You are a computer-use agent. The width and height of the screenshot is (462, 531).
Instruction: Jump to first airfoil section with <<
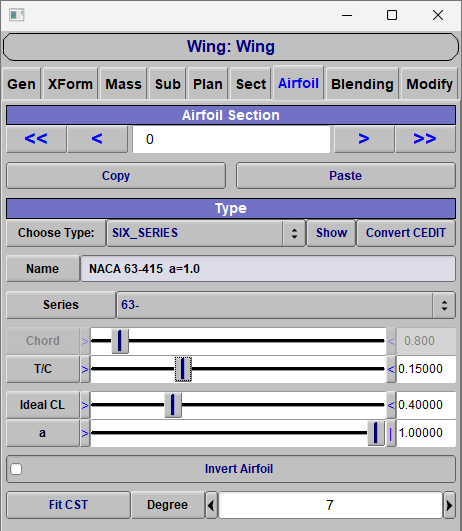(36, 139)
